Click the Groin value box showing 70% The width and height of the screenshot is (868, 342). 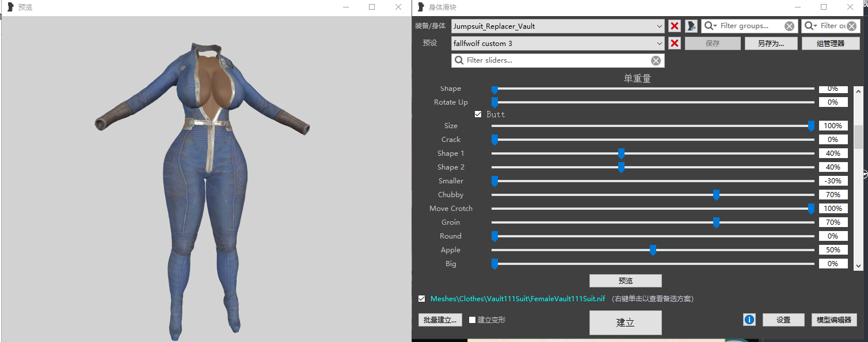point(833,222)
